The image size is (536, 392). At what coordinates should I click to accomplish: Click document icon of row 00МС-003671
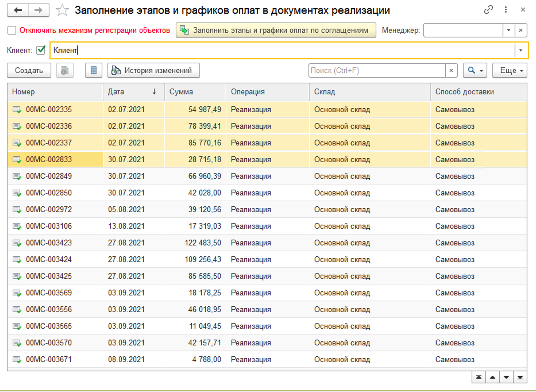[x=17, y=360]
